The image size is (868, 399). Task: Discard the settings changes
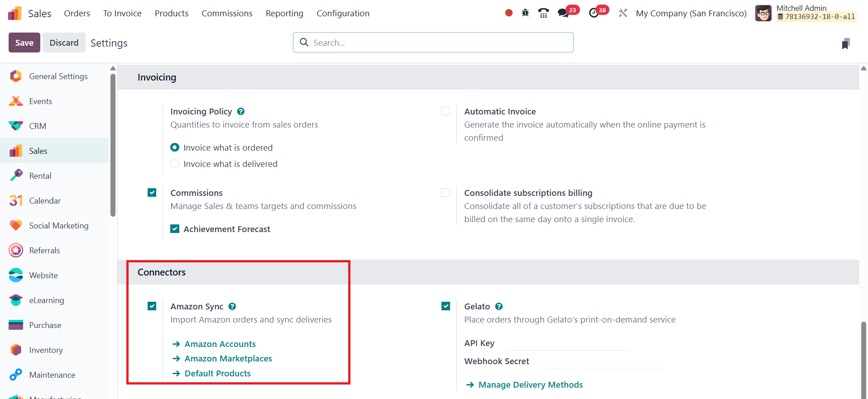coord(64,43)
